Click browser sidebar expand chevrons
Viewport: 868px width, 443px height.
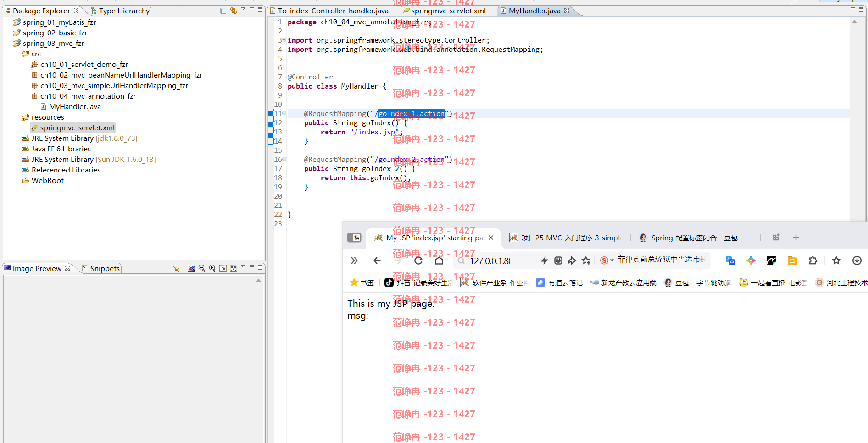[354, 260]
